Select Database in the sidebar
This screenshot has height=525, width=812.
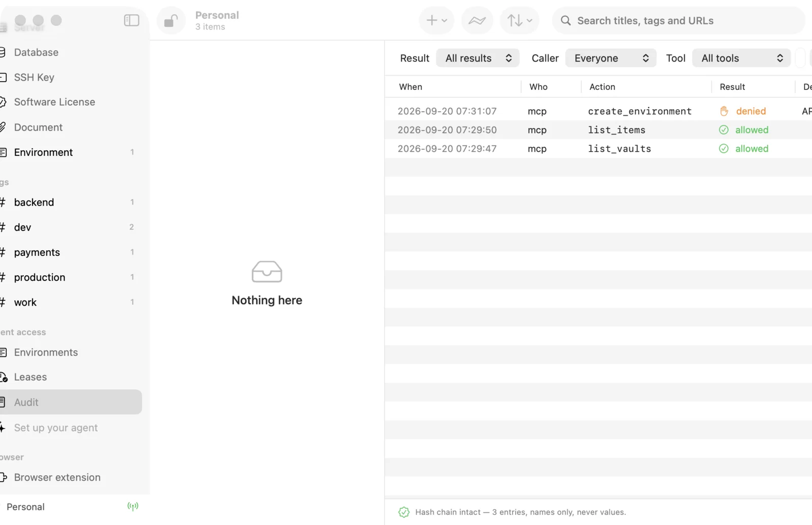(x=71, y=52)
